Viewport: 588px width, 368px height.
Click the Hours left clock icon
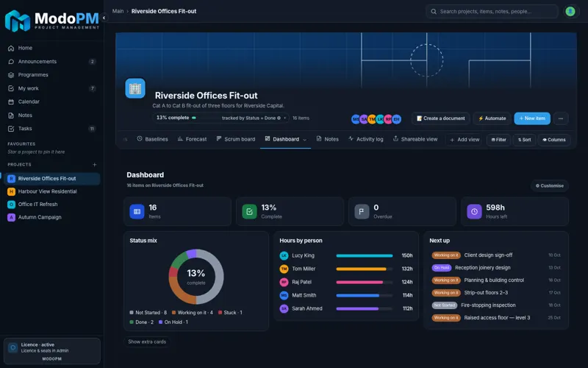click(474, 212)
